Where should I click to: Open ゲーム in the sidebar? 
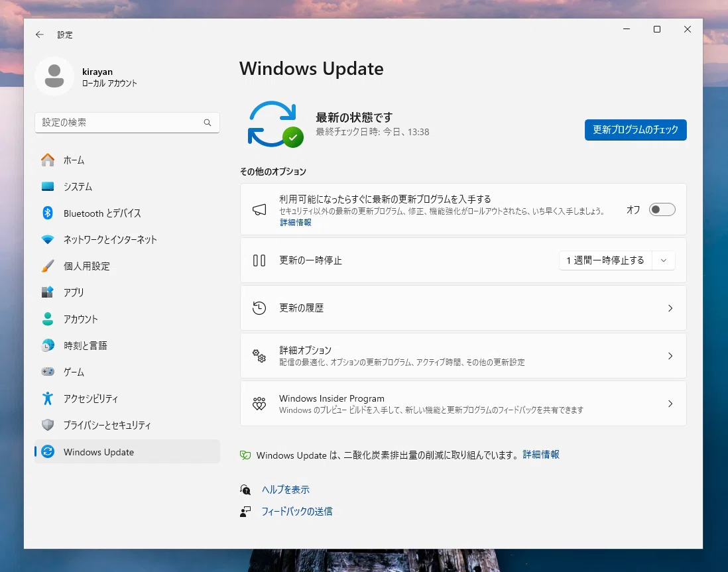coord(127,372)
